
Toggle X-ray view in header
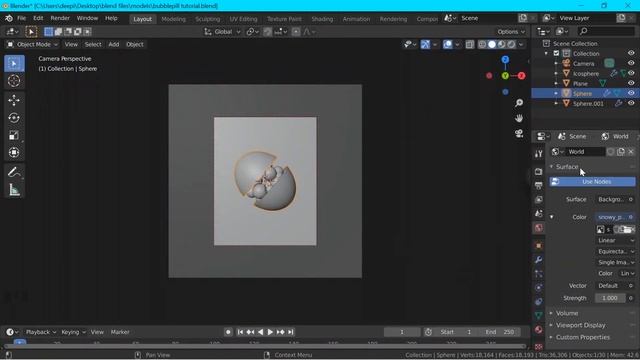[470, 44]
